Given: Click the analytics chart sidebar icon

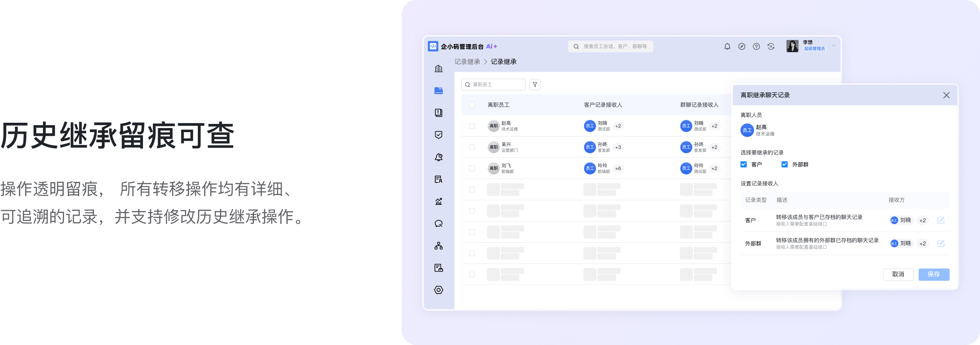Looking at the screenshot, I should [x=439, y=201].
